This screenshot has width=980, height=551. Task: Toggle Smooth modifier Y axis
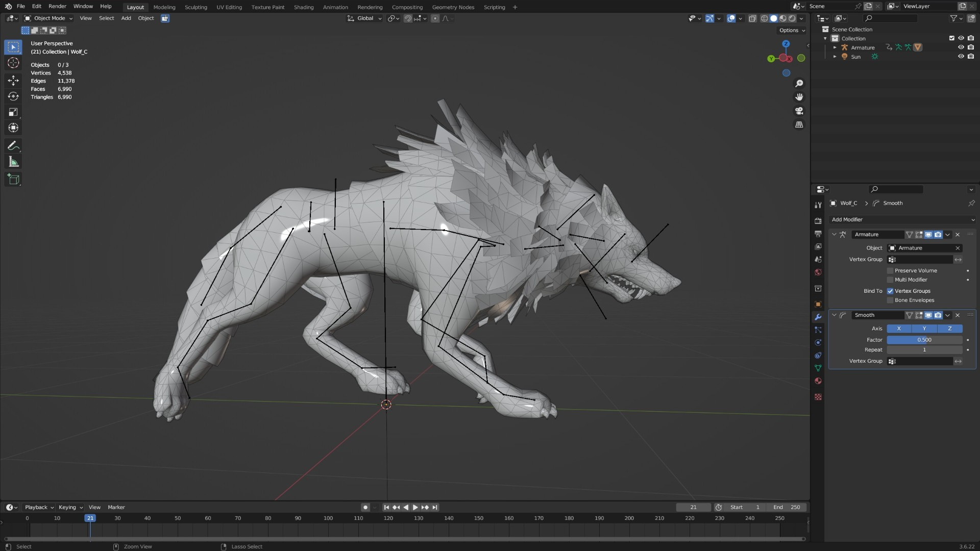924,329
